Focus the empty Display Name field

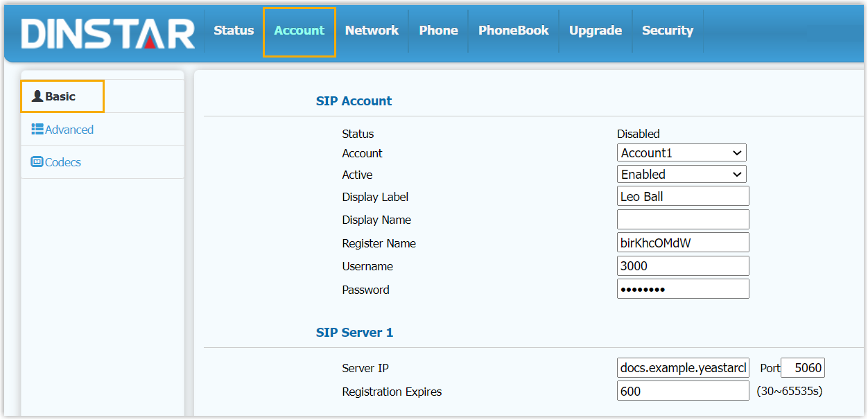click(x=683, y=220)
